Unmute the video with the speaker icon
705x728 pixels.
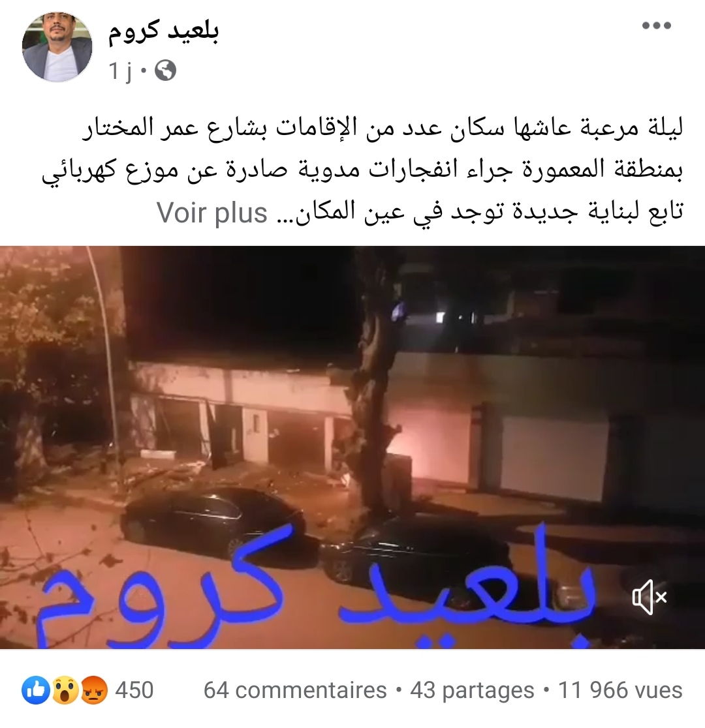click(x=650, y=597)
